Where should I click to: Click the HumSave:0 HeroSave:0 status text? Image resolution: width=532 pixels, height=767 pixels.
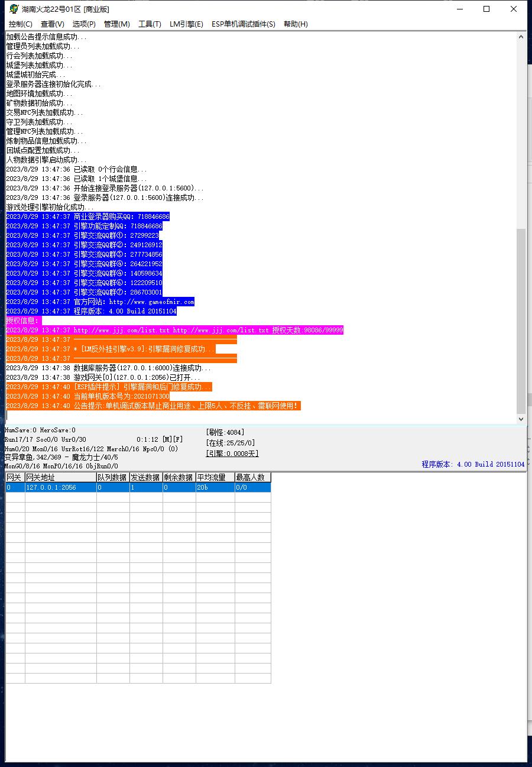coord(40,430)
